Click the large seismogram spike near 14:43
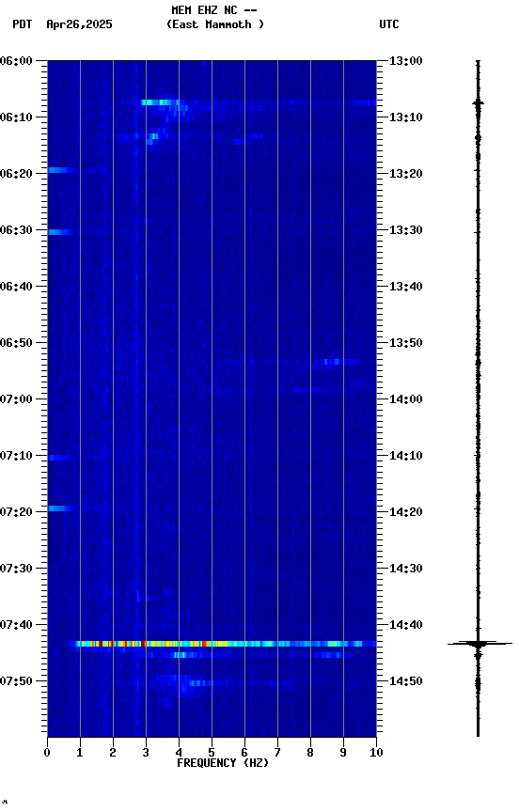Screen dimensions: 519x812 click(x=479, y=644)
